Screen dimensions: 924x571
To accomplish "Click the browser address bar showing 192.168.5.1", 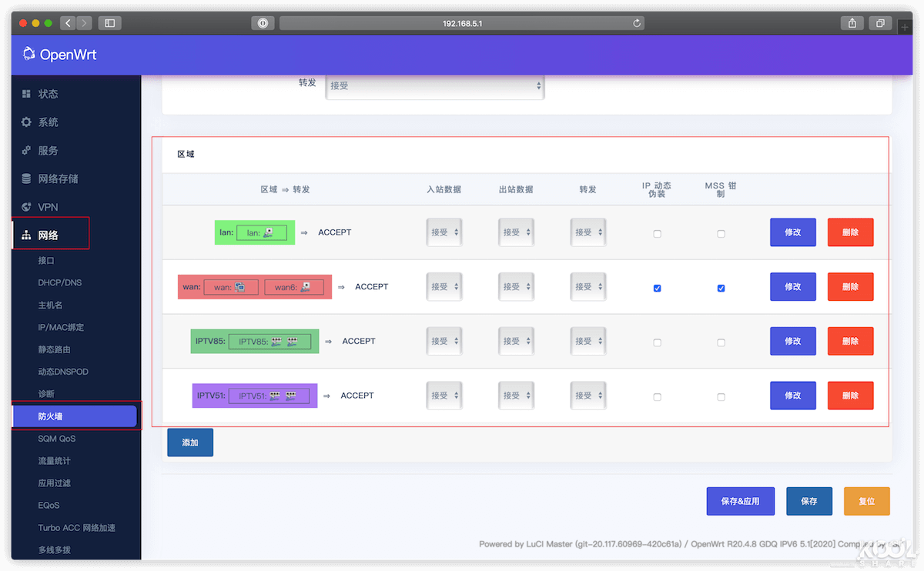I will [462, 22].
